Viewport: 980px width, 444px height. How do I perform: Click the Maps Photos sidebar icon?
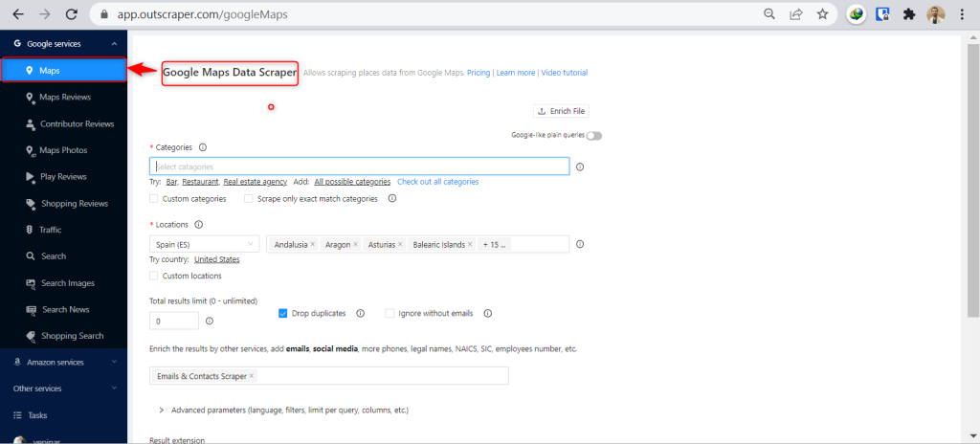point(31,150)
